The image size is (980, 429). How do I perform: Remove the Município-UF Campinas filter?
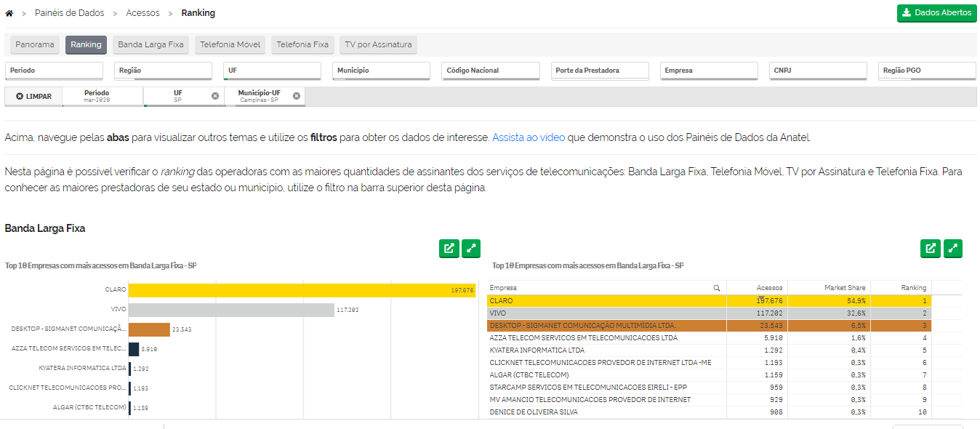[x=297, y=96]
